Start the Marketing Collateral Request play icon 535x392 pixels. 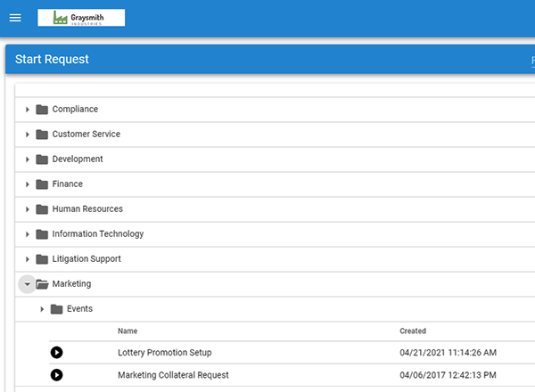pyautogui.click(x=57, y=375)
